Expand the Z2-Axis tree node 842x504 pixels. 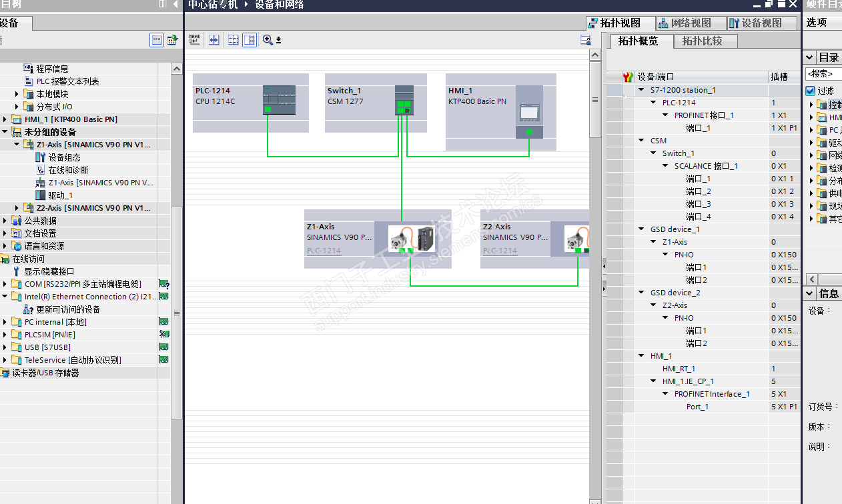click(17, 208)
